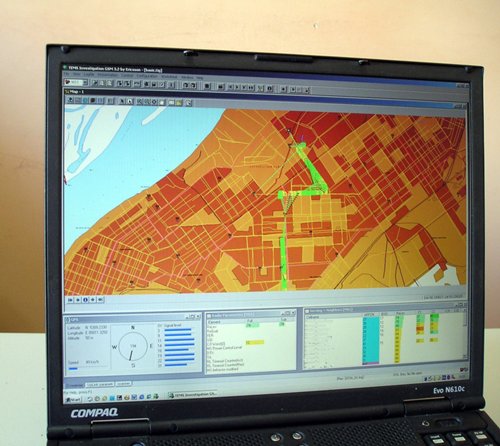This screenshot has width=500, height=446.
Task: Click the yellow C/I value cell in Radio Parameters
Action: point(255,342)
